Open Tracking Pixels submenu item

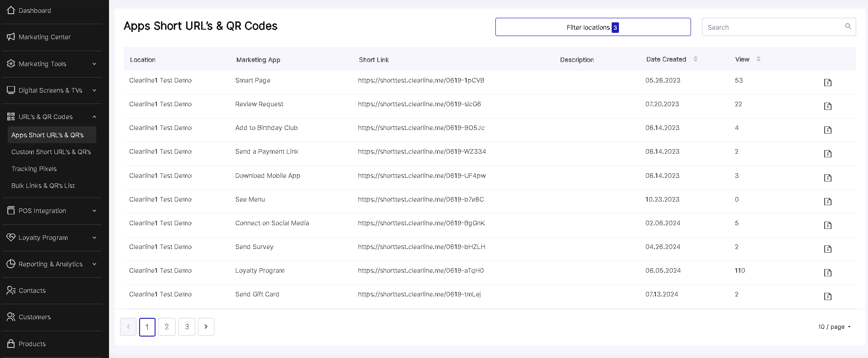click(x=34, y=169)
